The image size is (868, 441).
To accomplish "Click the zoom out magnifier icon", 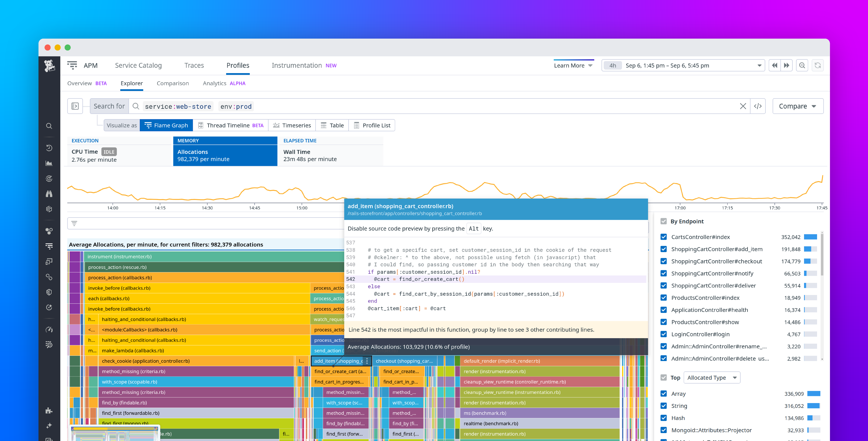I will tap(802, 65).
